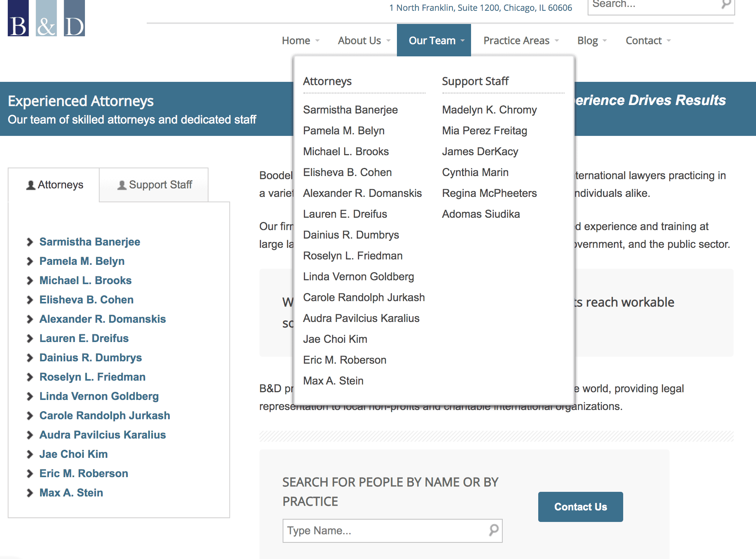Image resolution: width=756 pixels, height=559 pixels.
Task: Open Roselyn L. Friedman sidebar link
Action: [92, 377]
